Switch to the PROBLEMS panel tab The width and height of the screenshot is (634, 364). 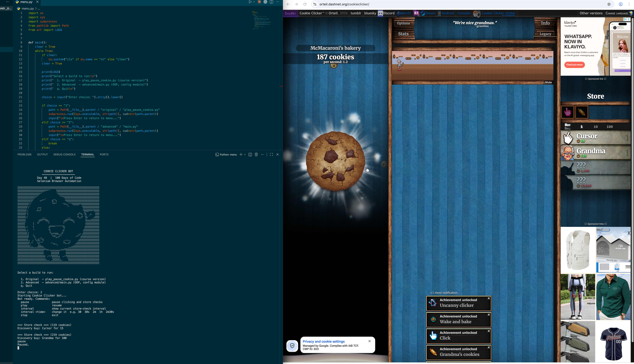(25, 155)
